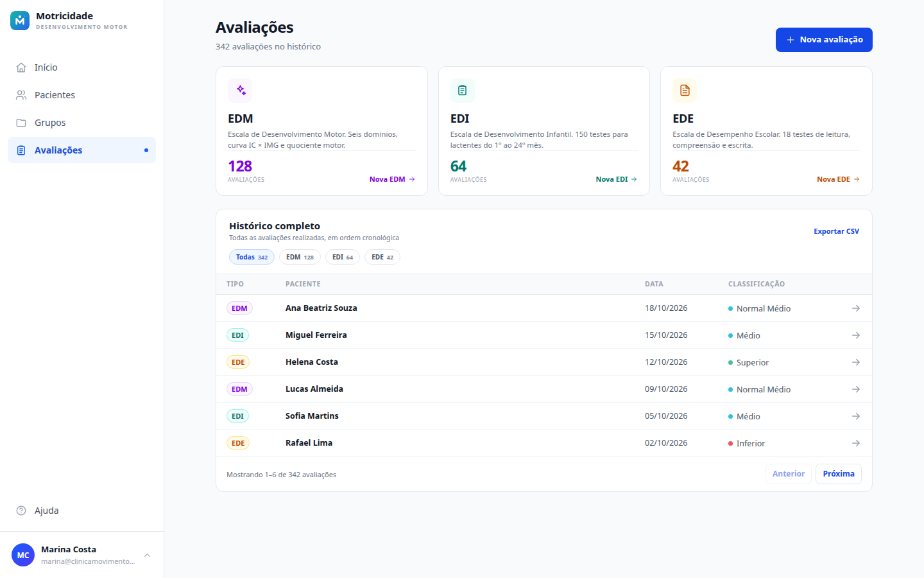Image resolution: width=924 pixels, height=578 pixels.
Task: Click patient name Helena Costa
Action: [x=312, y=362]
